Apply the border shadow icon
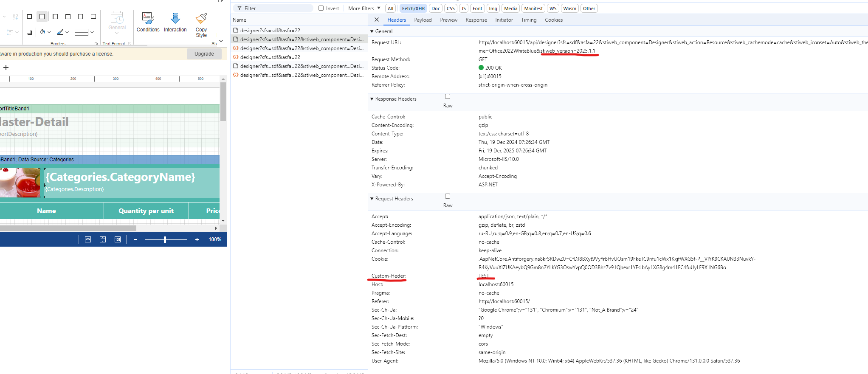Image resolution: width=868 pixels, height=374 pixels. point(29,32)
